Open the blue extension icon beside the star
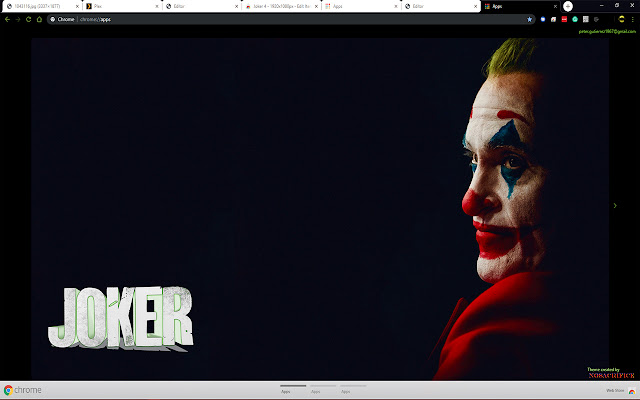The image size is (640, 400). pyautogui.click(x=543, y=19)
